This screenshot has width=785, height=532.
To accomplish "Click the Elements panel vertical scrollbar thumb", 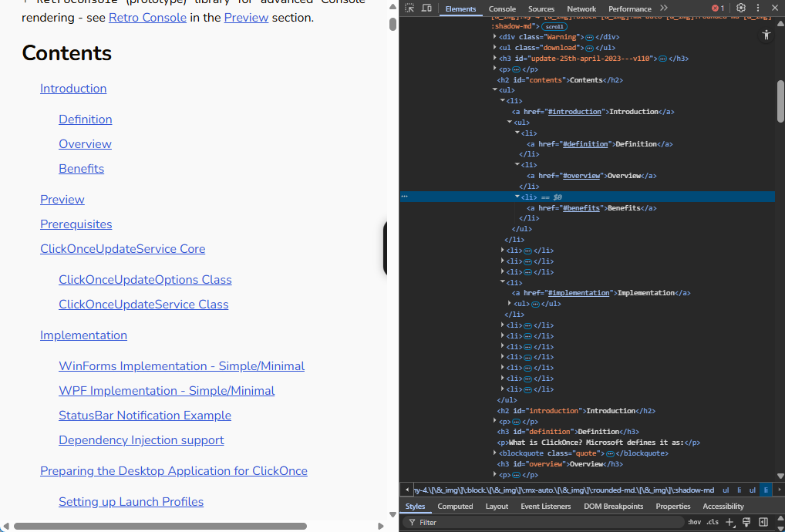I will (780, 100).
